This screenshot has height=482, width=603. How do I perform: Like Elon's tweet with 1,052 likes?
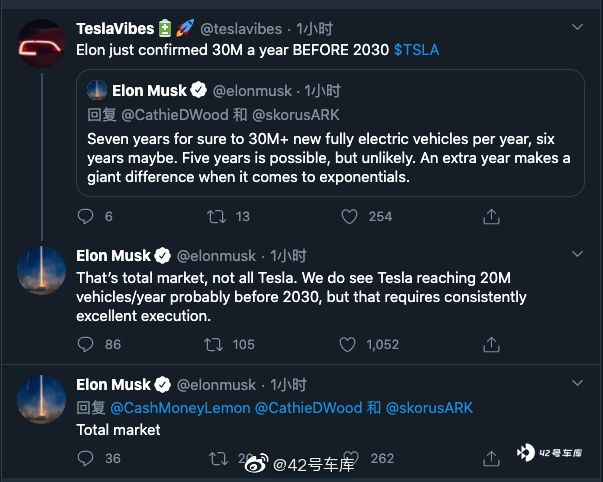pyautogui.click(x=347, y=345)
